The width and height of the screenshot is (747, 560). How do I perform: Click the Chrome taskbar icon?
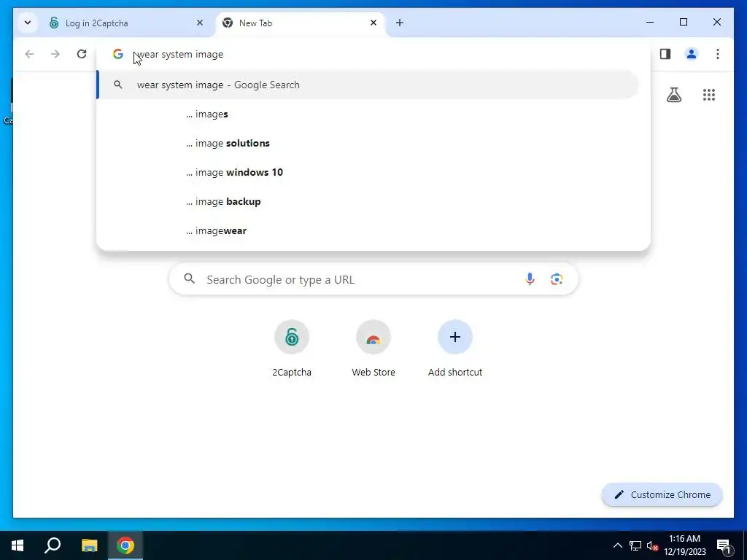pos(125,545)
